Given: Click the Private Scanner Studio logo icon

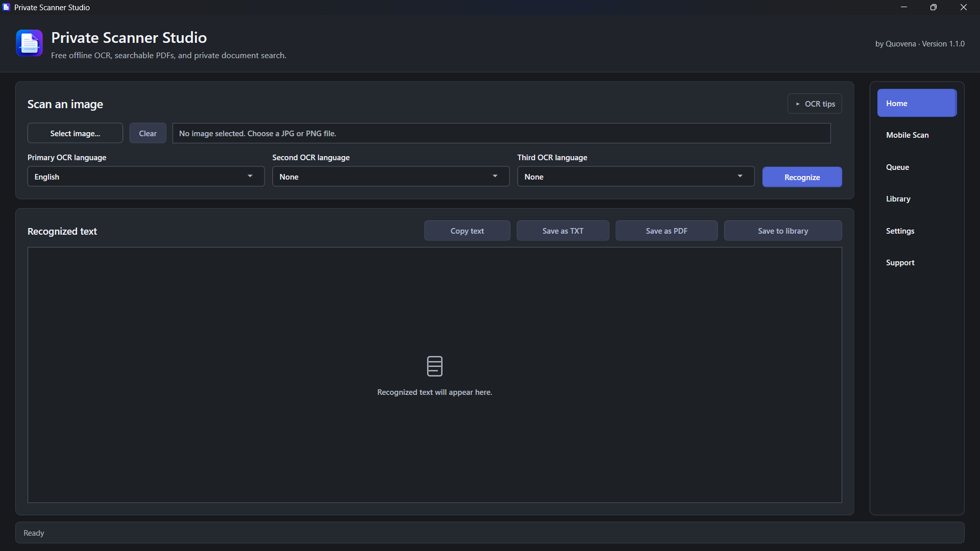Looking at the screenshot, I should 29,43.
